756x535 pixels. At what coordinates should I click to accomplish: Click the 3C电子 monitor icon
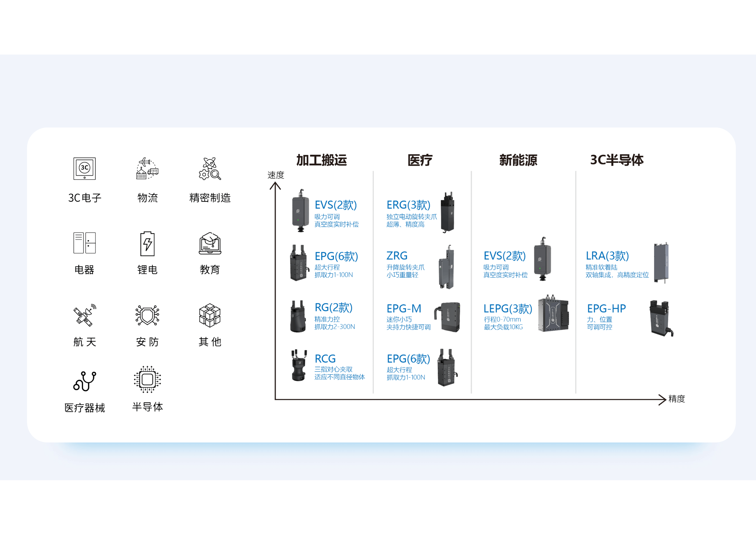click(85, 168)
